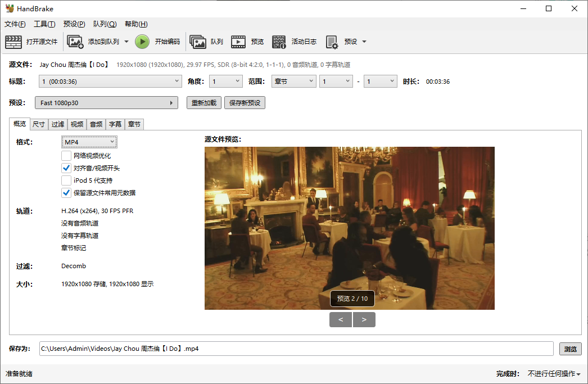Open the File (文件) menu
The width and height of the screenshot is (588, 384).
(15, 24)
